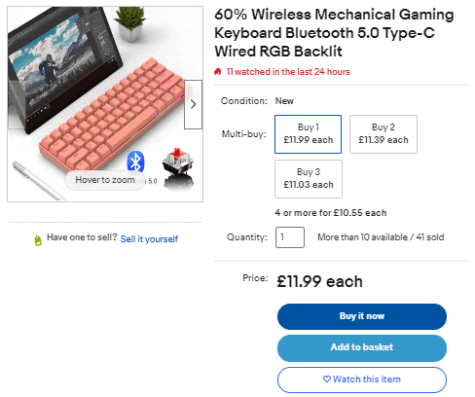The image size is (475, 397).
Task: Open the Sell it yourself link
Action: (149, 239)
